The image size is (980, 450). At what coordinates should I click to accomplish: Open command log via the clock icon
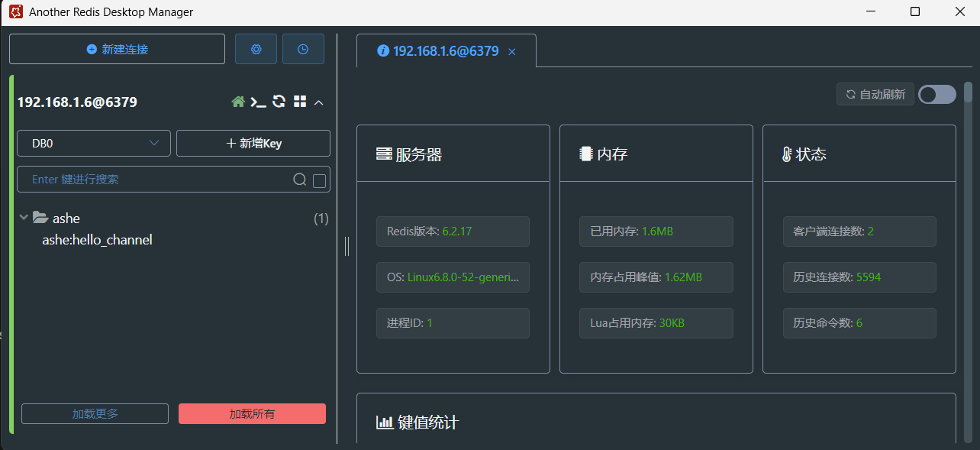tap(303, 49)
